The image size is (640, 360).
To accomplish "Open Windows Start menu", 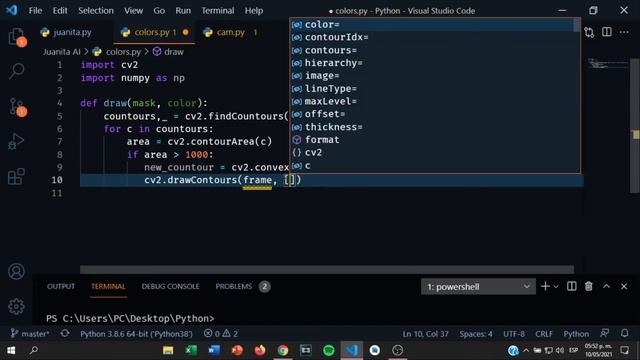I will tap(11, 350).
